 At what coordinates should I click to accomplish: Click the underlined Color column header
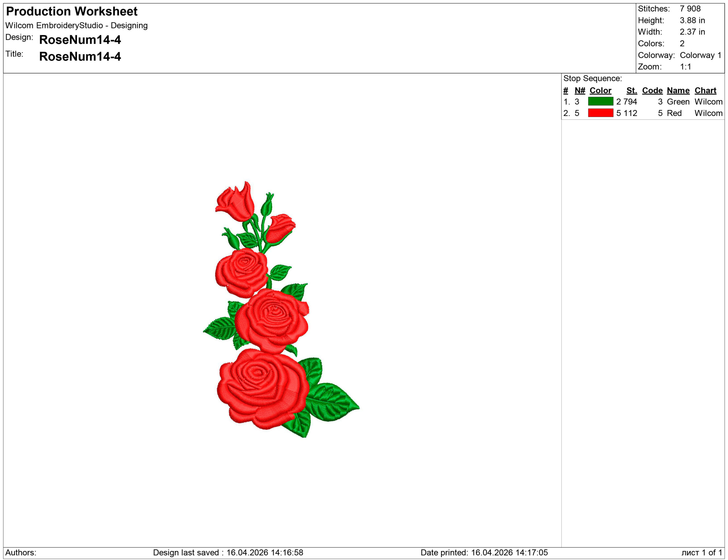point(600,90)
